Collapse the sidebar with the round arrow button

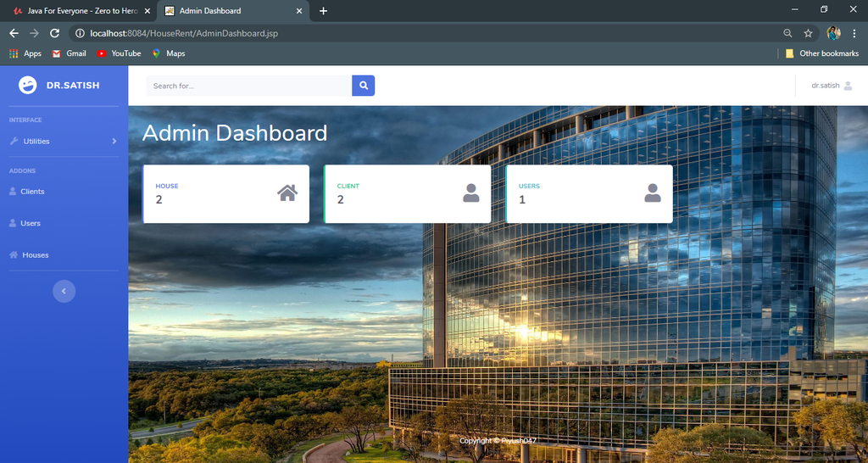click(64, 292)
